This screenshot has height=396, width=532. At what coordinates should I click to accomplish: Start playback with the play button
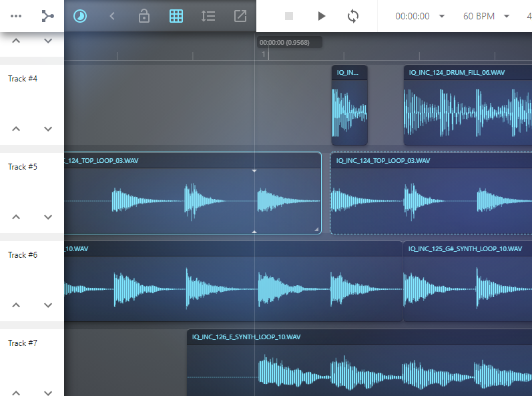click(x=321, y=16)
